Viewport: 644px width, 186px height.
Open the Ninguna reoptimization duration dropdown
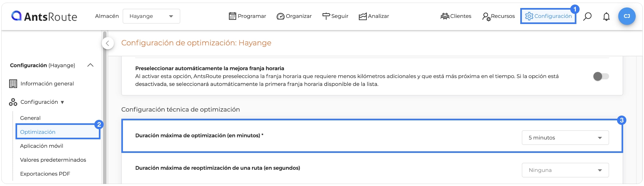pos(565,170)
